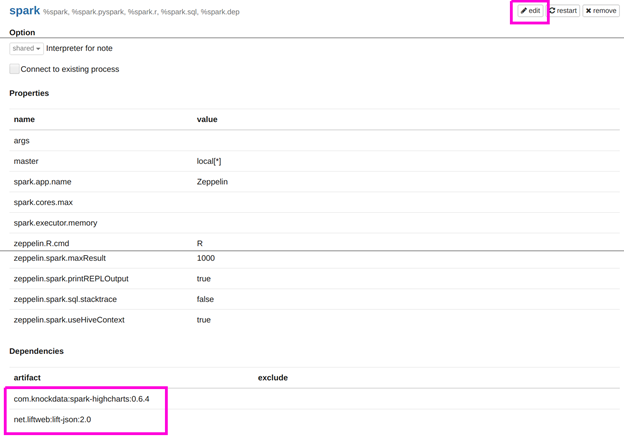Remove the spark interpreter

(601, 11)
